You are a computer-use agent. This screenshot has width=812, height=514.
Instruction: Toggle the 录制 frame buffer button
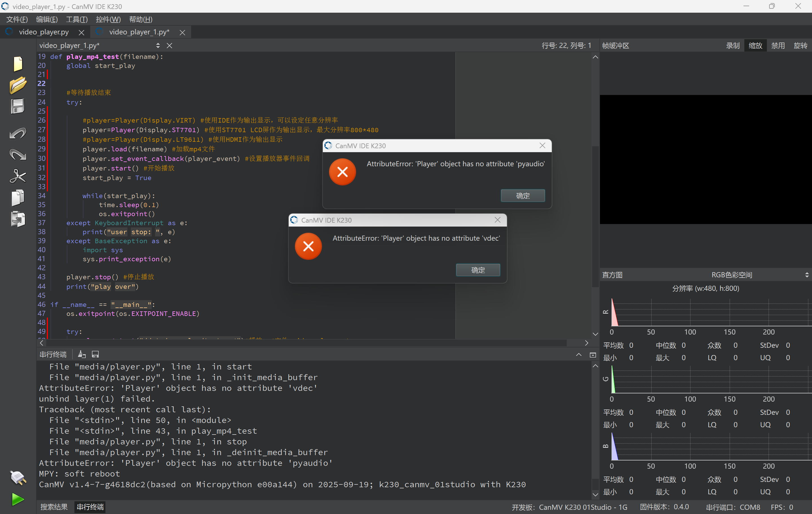point(733,45)
